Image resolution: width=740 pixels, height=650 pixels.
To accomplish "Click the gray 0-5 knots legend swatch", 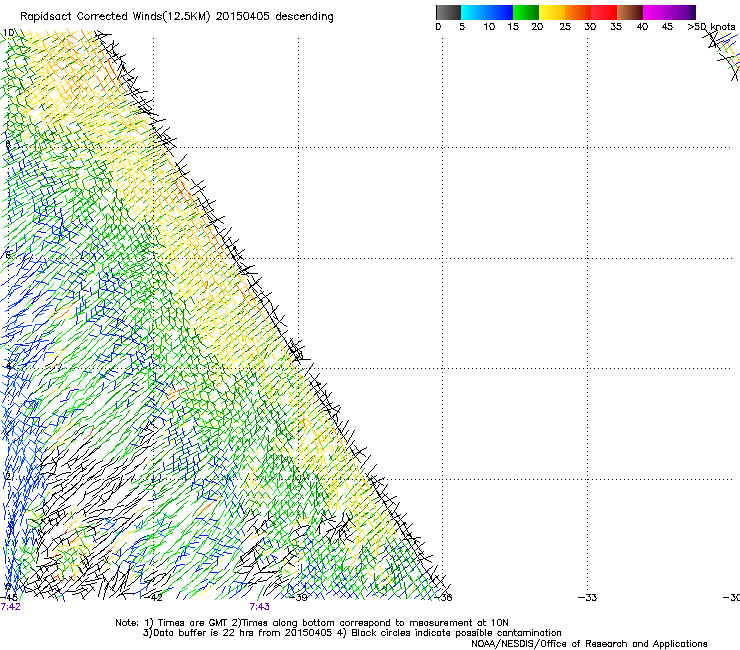I will tap(448, 12).
